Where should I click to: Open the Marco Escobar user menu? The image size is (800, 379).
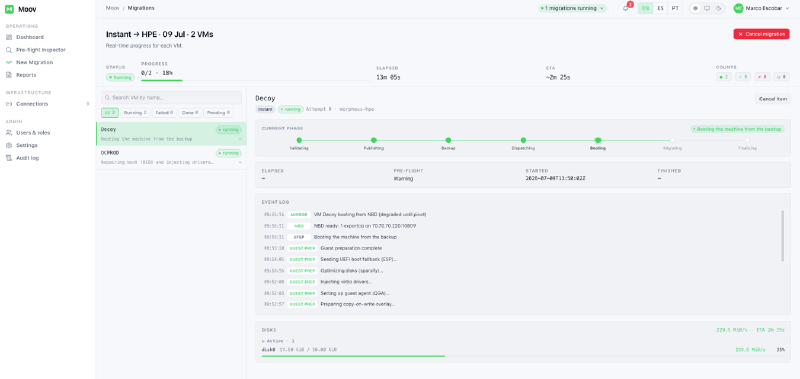coord(762,9)
